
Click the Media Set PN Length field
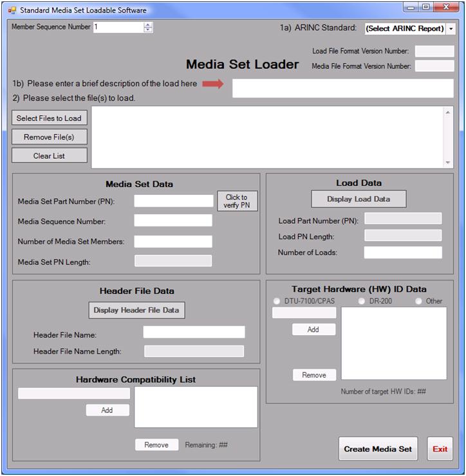(x=173, y=261)
